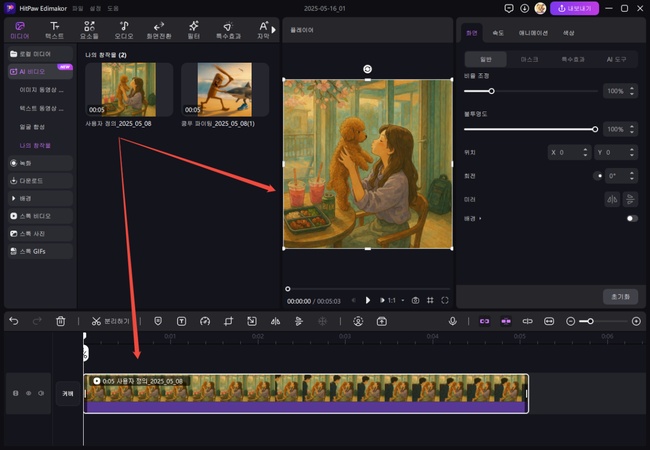Enter fullscreen preview mode
This screenshot has width=650, height=450.
point(445,300)
